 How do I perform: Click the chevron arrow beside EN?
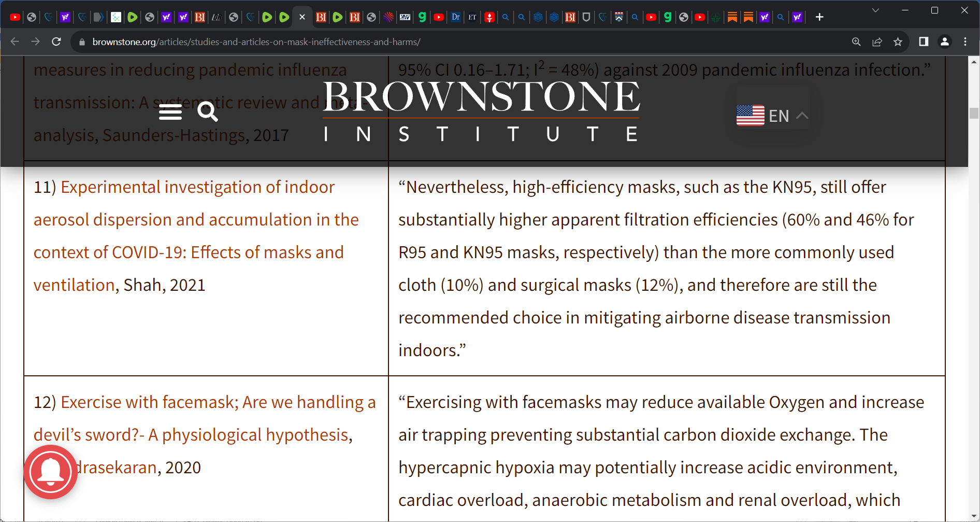pos(802,116)
